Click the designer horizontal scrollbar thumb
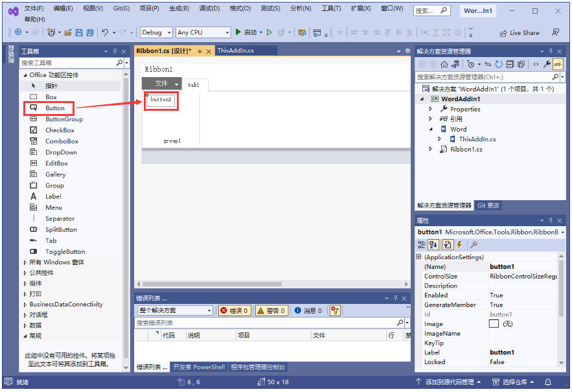572x392 pixels. [x=212, y=284]
